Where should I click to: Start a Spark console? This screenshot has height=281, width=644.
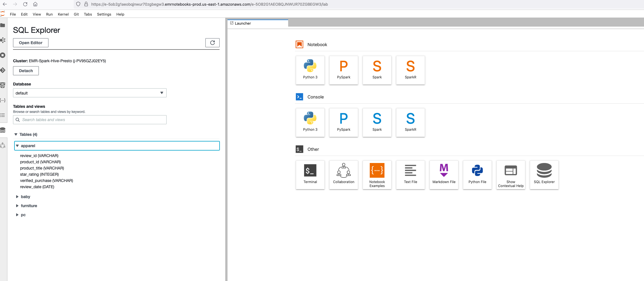click(x=377, y=123)
